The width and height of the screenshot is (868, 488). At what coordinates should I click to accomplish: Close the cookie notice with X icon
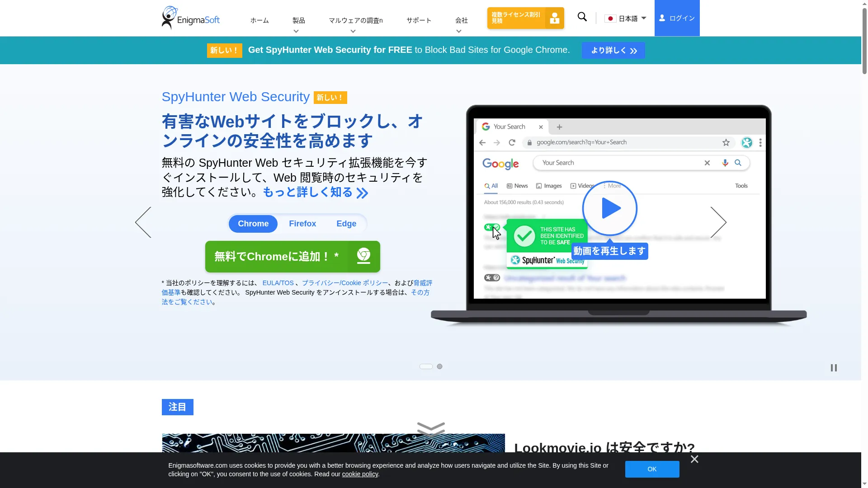point(694,459)
